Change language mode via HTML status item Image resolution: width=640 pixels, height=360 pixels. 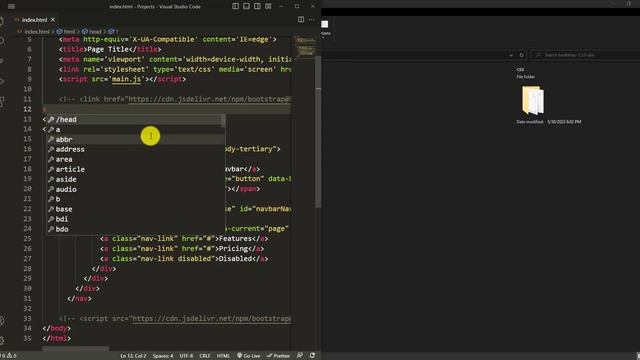[223, 356]
